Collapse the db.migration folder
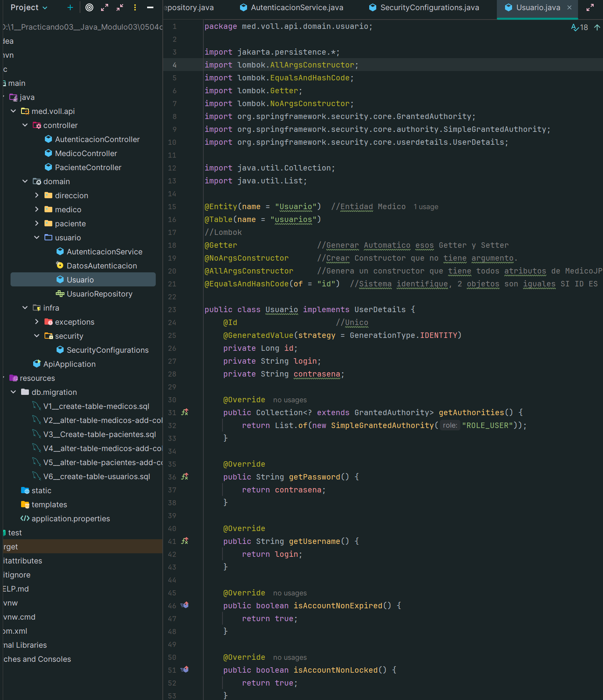This screenshot has width=603, height=700. 13,392
